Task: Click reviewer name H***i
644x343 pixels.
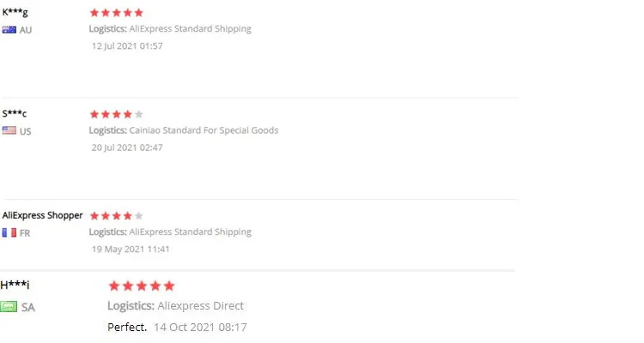Action: click(x=15, y=285)
